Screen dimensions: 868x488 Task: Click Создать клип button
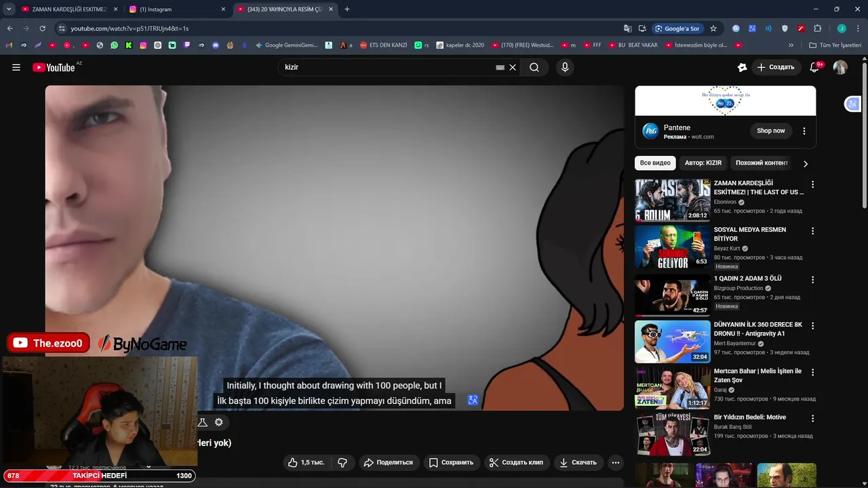pyautogui.click(x=516, y=462)
